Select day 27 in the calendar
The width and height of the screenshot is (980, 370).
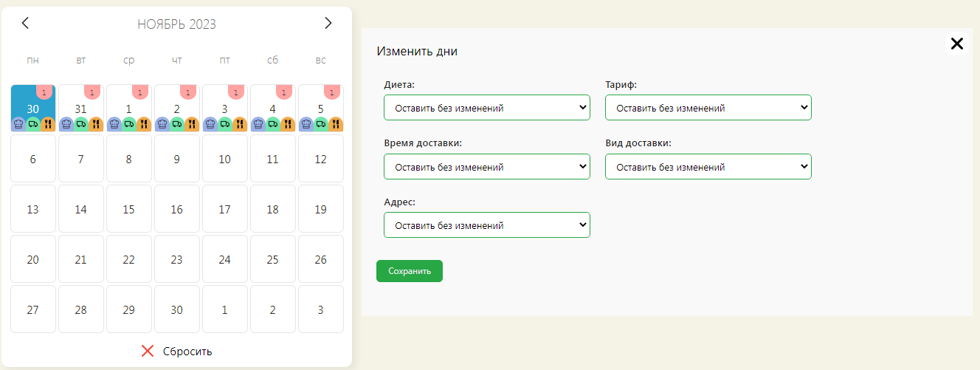[x=32, y=309]
